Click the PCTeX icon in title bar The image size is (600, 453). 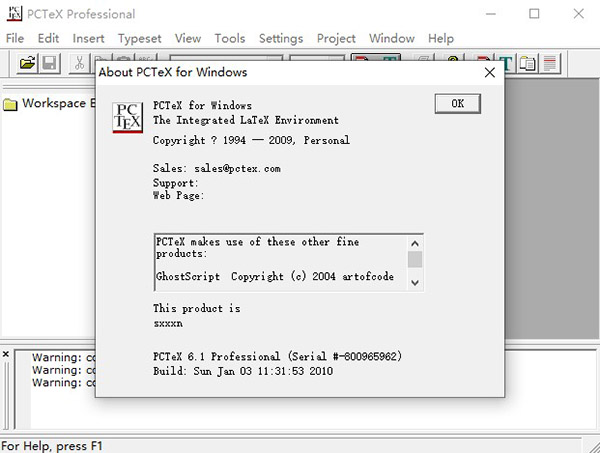pyautogui.click(x=14, y=14)
